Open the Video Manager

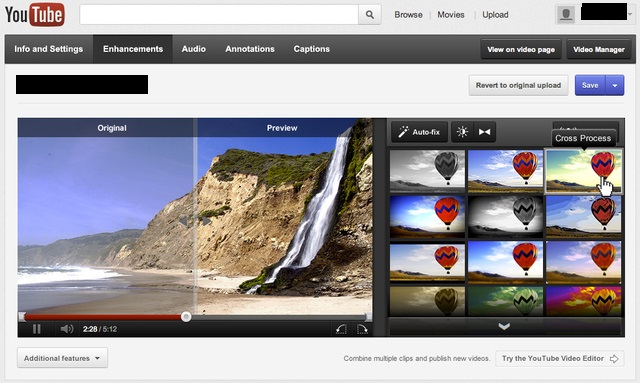(599, 49)
